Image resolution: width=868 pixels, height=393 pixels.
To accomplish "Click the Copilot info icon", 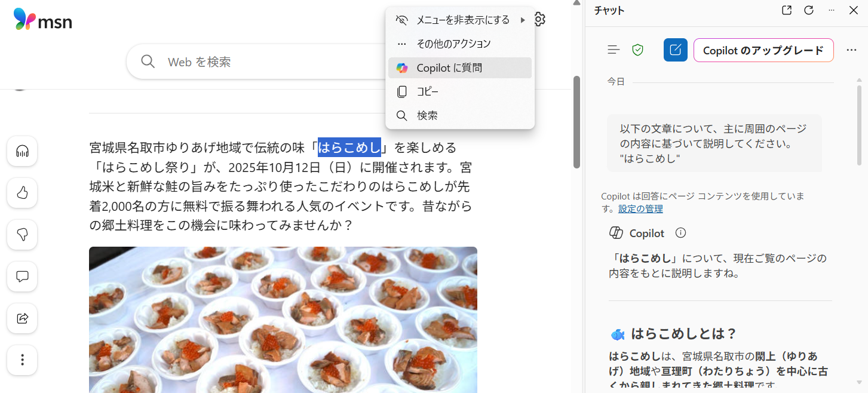I will click(680, 233).
